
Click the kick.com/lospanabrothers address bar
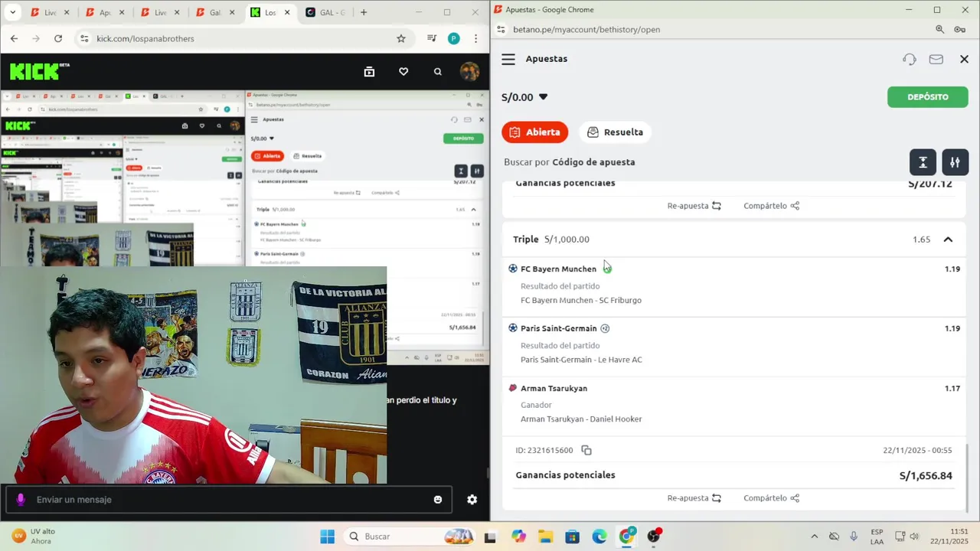tap(243, 38)
